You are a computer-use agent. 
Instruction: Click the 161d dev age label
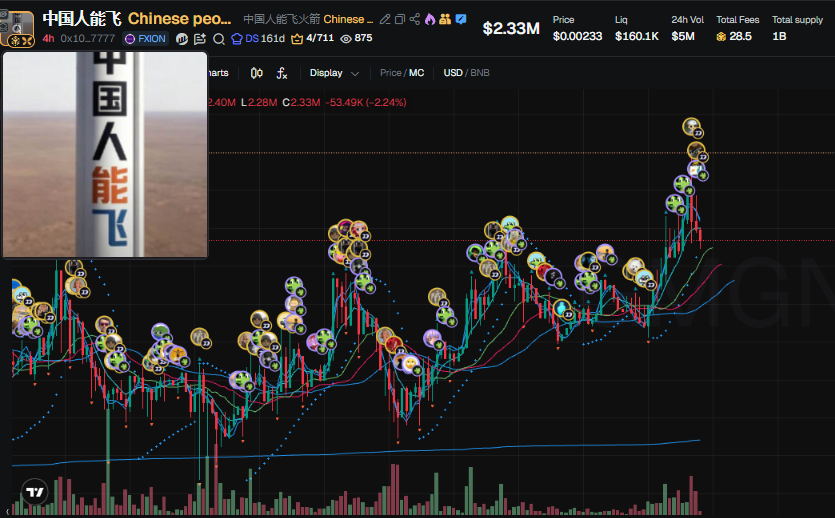click(273, 39)
